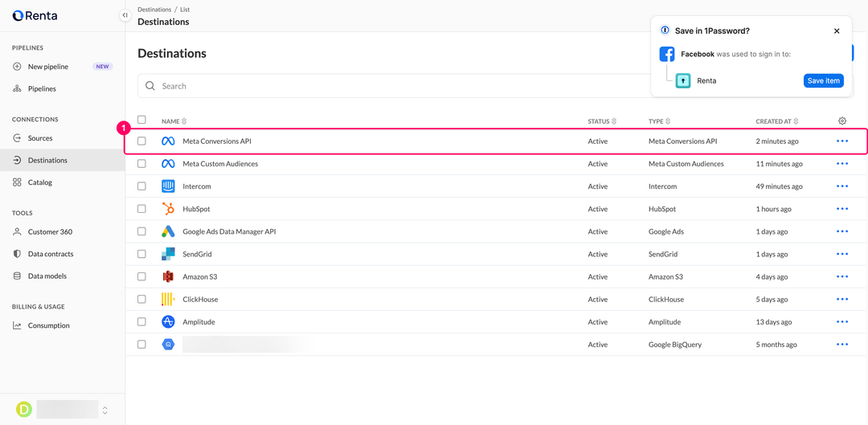
Task: Expand the account switcher chevrons
Action: click(104, 410)
